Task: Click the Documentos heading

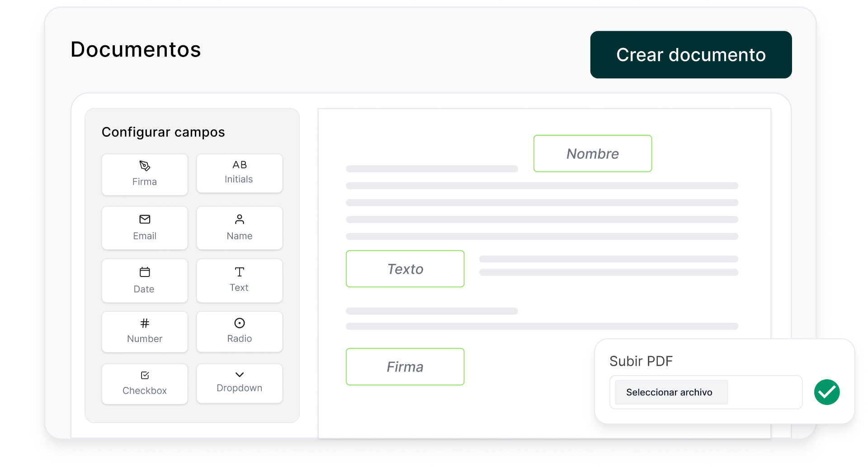Action: 136,49
